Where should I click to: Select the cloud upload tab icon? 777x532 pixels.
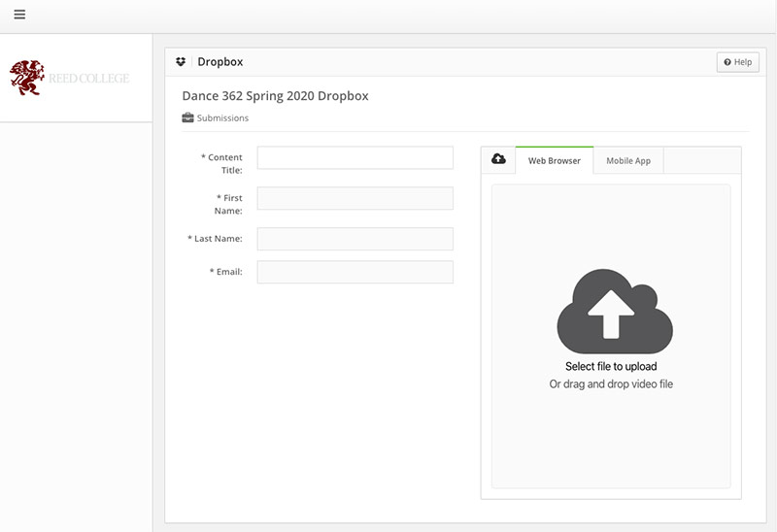click(498, 159)
